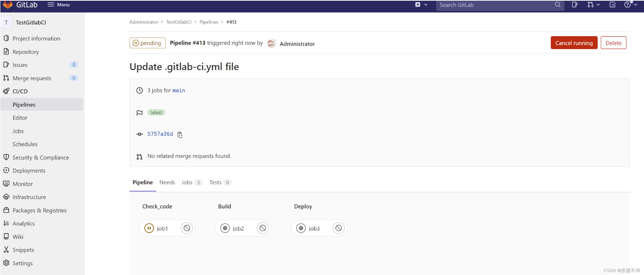This screenshot has height=275, width=644.
Task: Focus the Search GitLab field
Action: coord(500,5)
